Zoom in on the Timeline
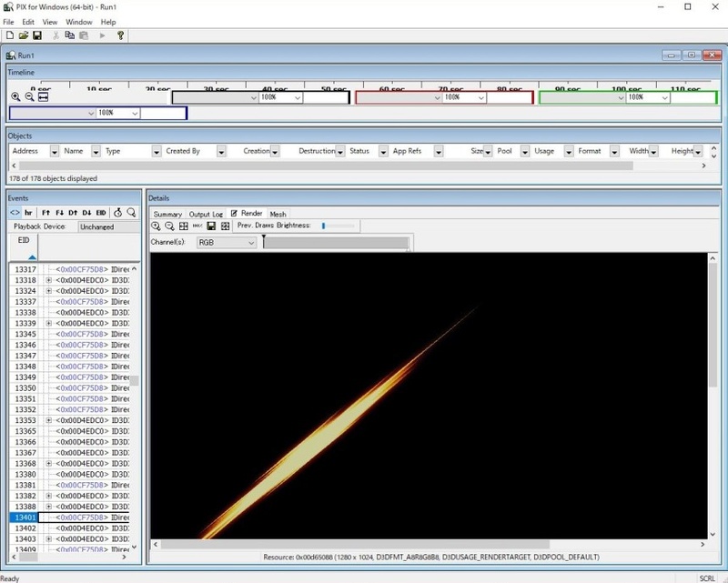 point(15,97)
